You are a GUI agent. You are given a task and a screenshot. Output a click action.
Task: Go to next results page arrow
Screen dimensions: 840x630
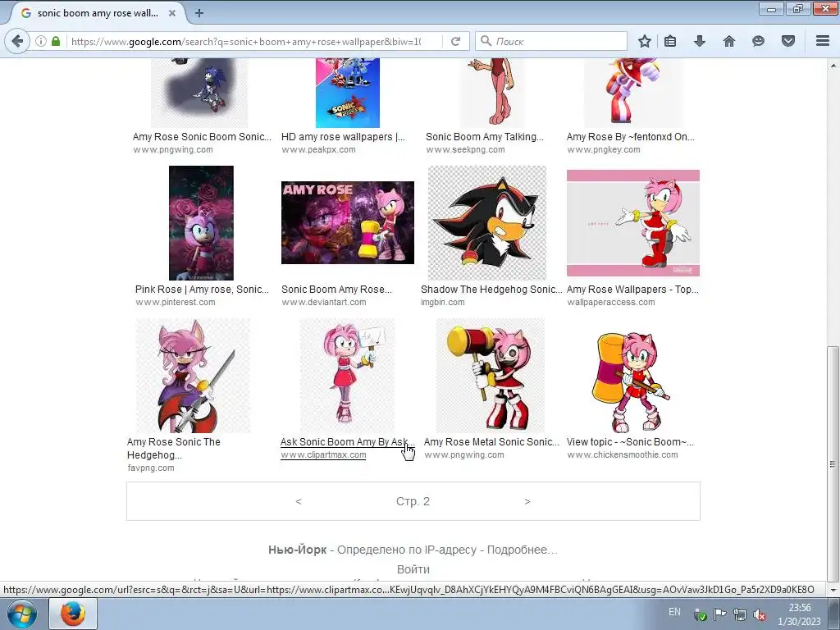(x=527, y=501)
